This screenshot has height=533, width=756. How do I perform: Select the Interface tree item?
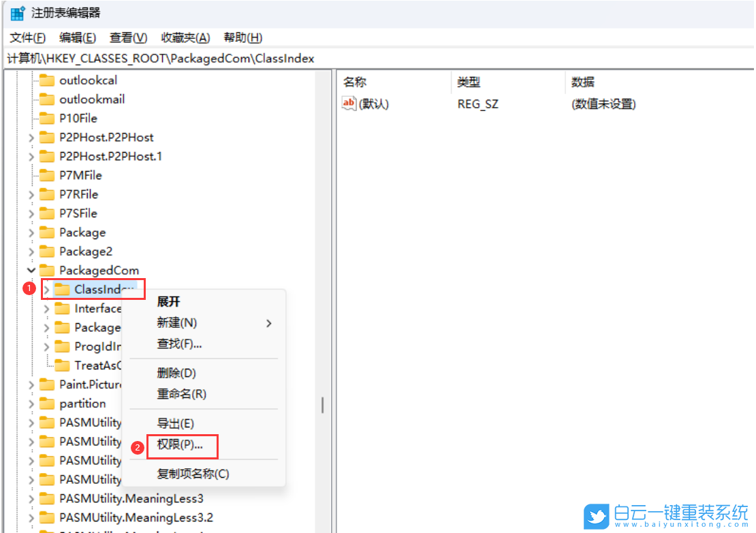[x=97, y=308]
